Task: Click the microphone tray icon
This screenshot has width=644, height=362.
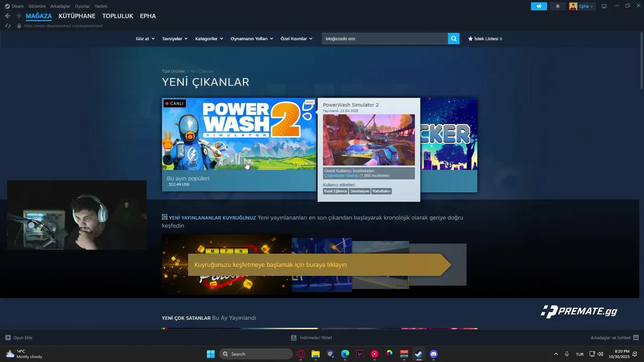Action: [x=567, y=354]
